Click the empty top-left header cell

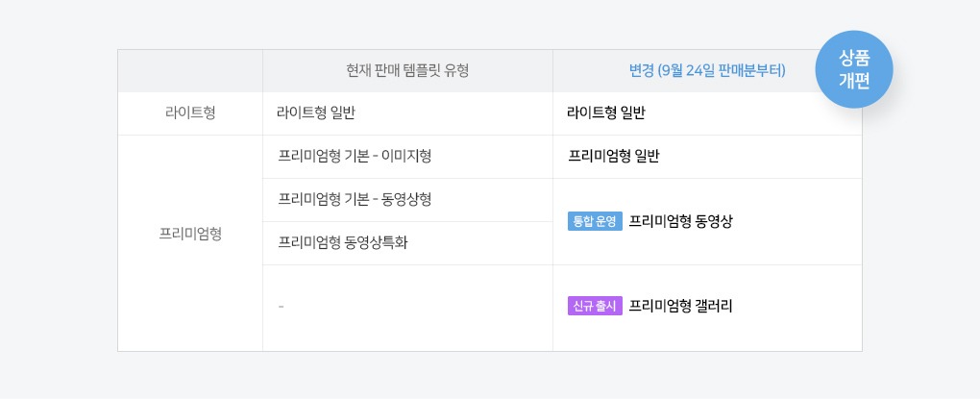(190, 71)
